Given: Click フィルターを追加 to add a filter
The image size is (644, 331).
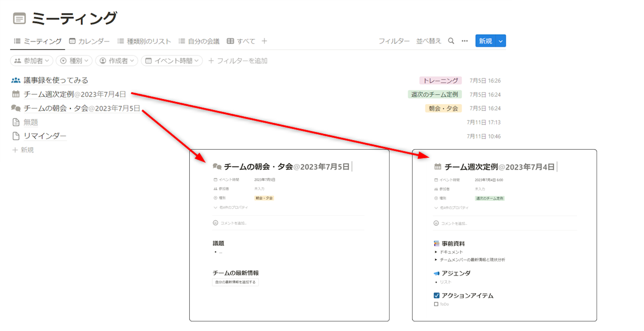Looking at the screenshot, I should pos(238,61).
